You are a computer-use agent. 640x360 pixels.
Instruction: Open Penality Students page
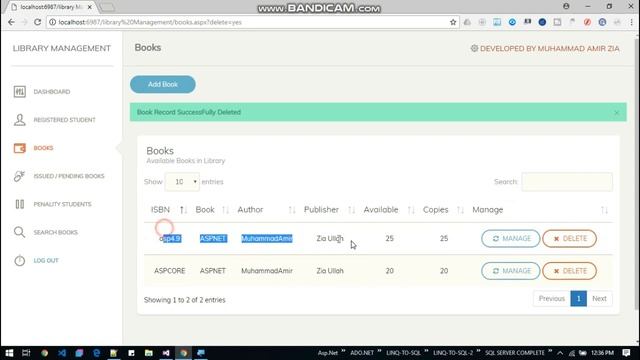62,204
